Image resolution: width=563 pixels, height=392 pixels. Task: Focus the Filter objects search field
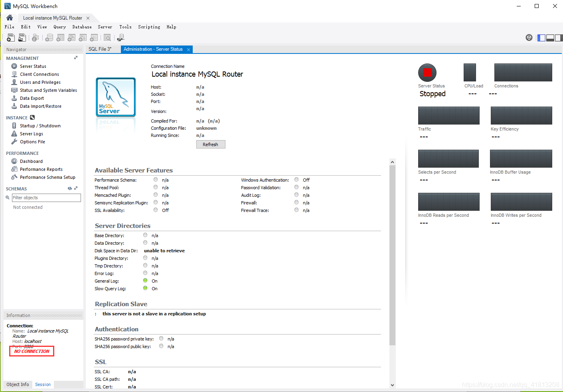point(46,198)
